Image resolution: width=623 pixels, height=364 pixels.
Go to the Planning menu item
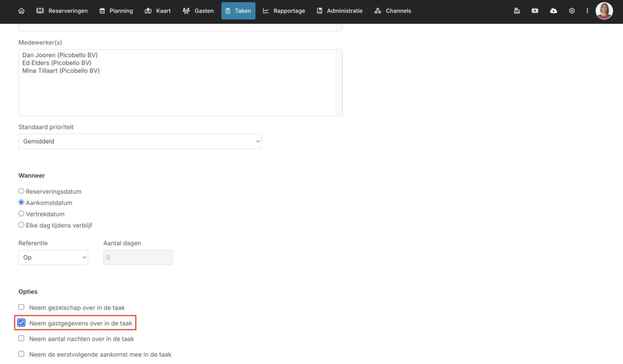point(116,11)
